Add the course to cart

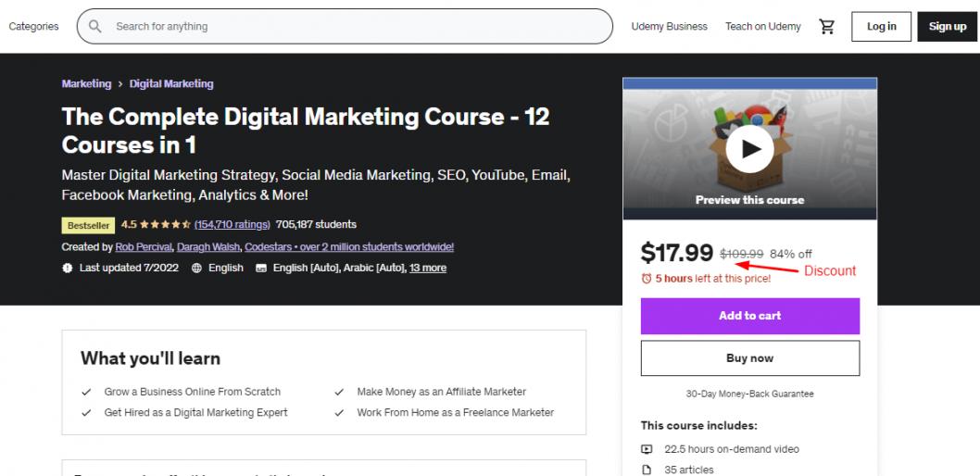point(749,316)
